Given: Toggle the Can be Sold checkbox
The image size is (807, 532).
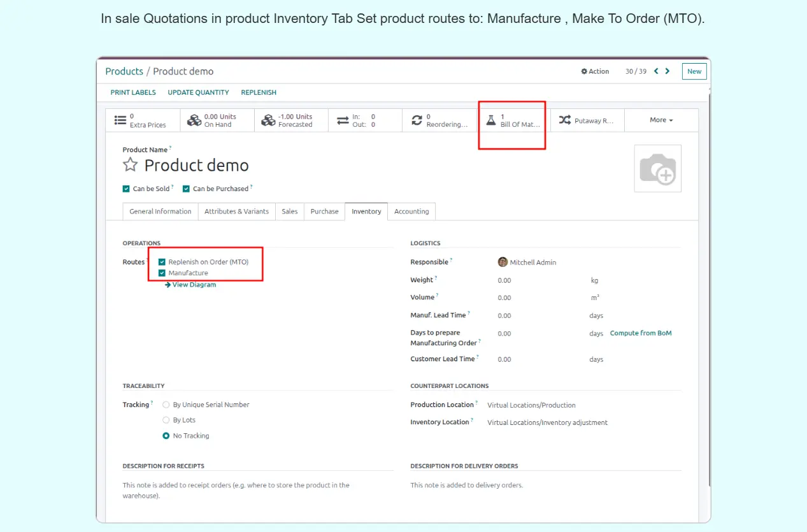Looking at the screenshot, I should pos(126,189).
